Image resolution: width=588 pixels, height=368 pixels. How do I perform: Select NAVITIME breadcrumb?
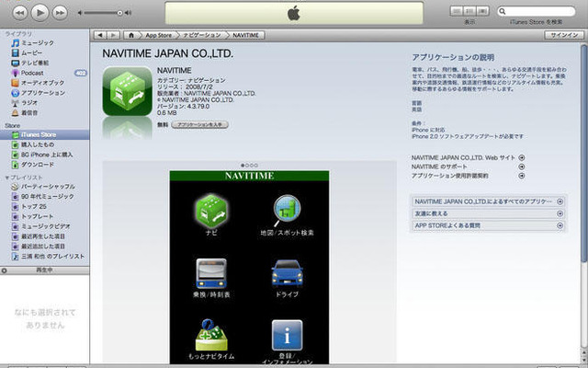[x=245, y=35]
